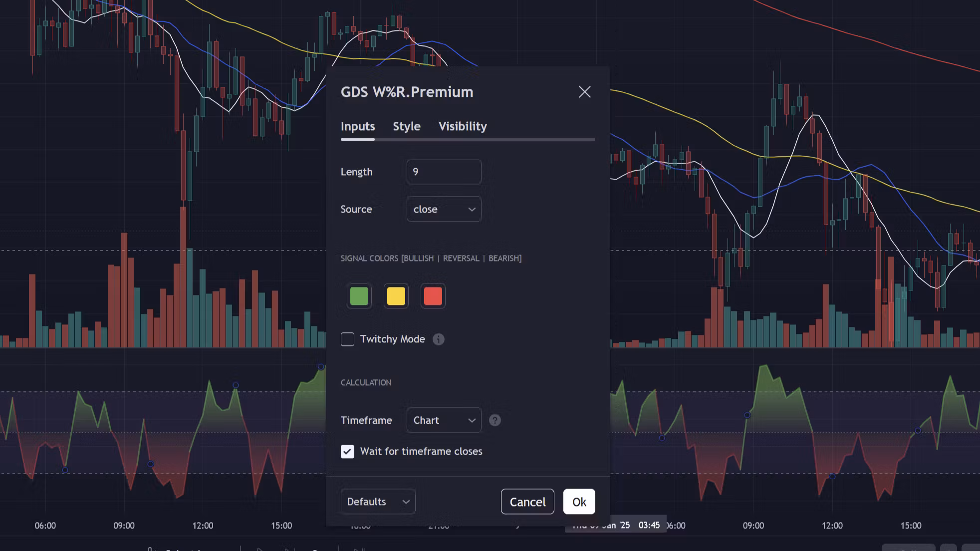The width and height of the screenshot is (980, 551).
Task: Click the 03:45 crosshair time label
Action: (649, 525)
